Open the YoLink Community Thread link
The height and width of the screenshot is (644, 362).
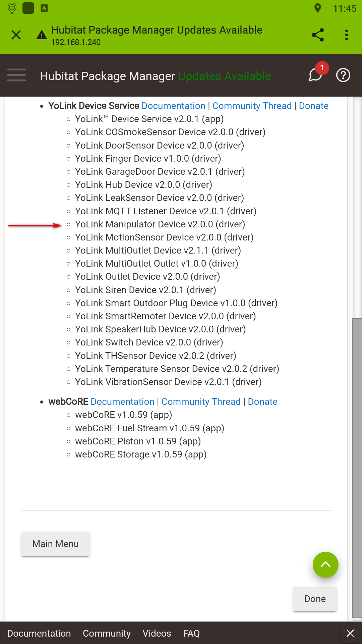252,106
